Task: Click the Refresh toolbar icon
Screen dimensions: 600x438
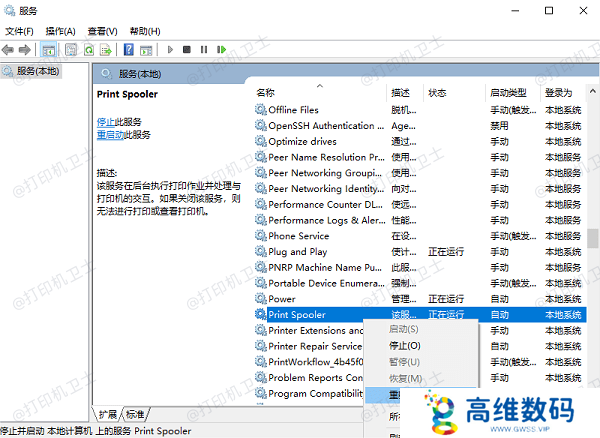Action: click(x=89, y=49)
